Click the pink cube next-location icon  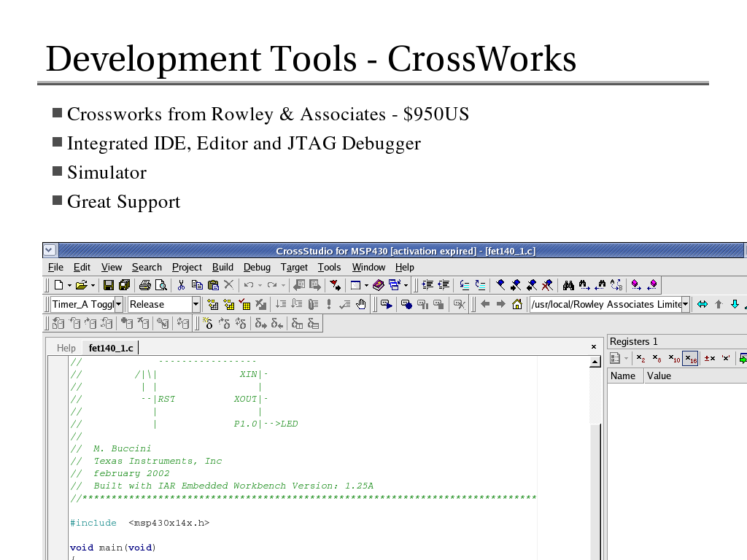(636, 285)
